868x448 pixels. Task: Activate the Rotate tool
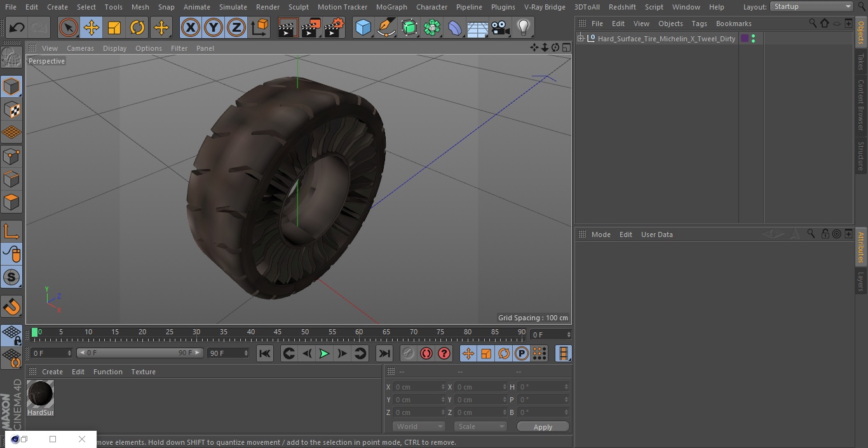[137, 27]
